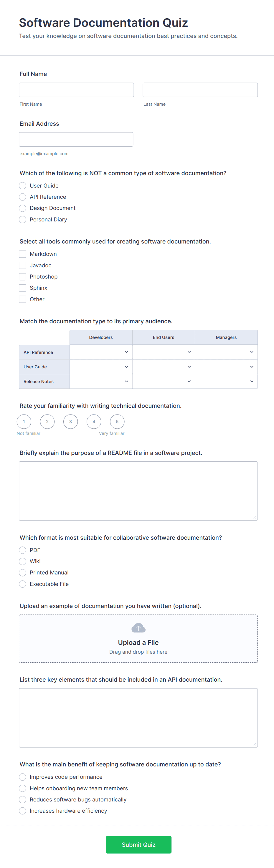Focus the First Name field
The image size is (274, 868).
(77, 90)
